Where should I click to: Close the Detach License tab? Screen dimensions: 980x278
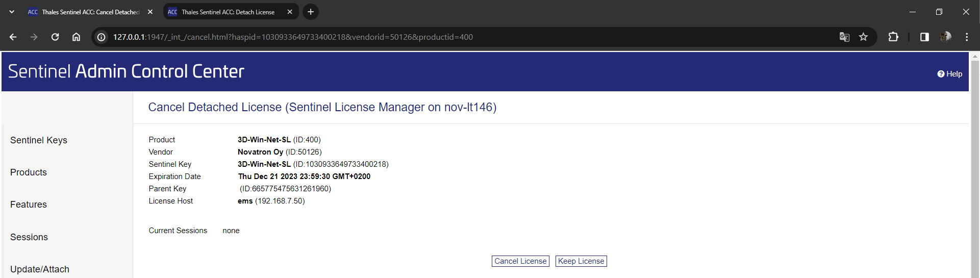[x=290, y=12]
